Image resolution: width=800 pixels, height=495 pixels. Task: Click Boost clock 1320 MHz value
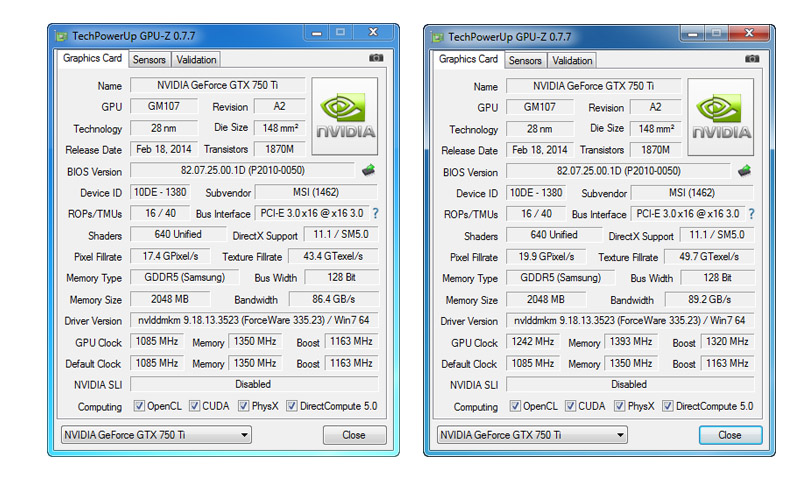(x=728, y=342)
